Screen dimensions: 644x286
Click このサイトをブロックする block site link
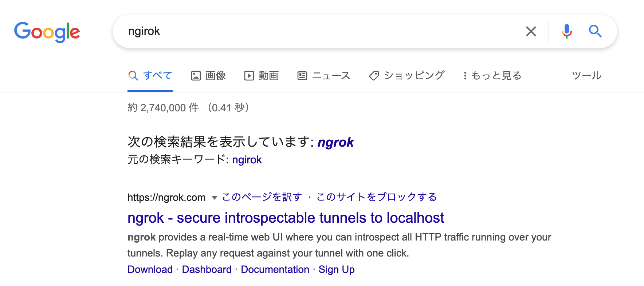click(377, 197)
